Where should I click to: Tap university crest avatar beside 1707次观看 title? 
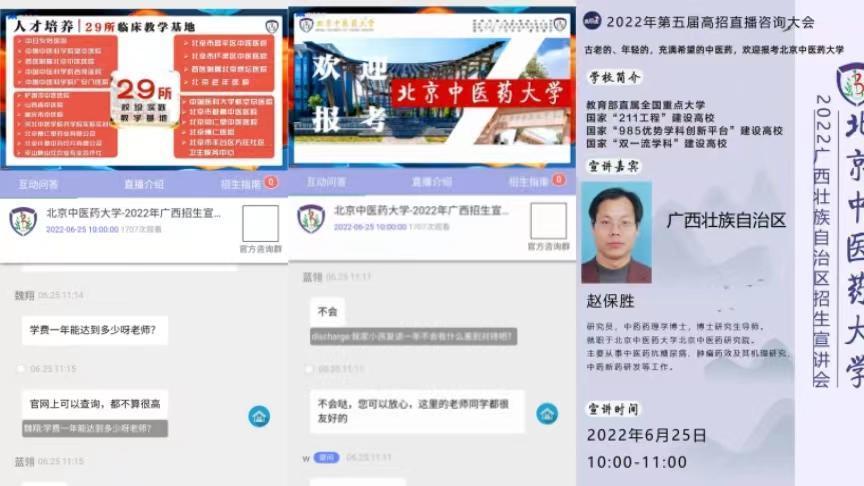point(23,221)
